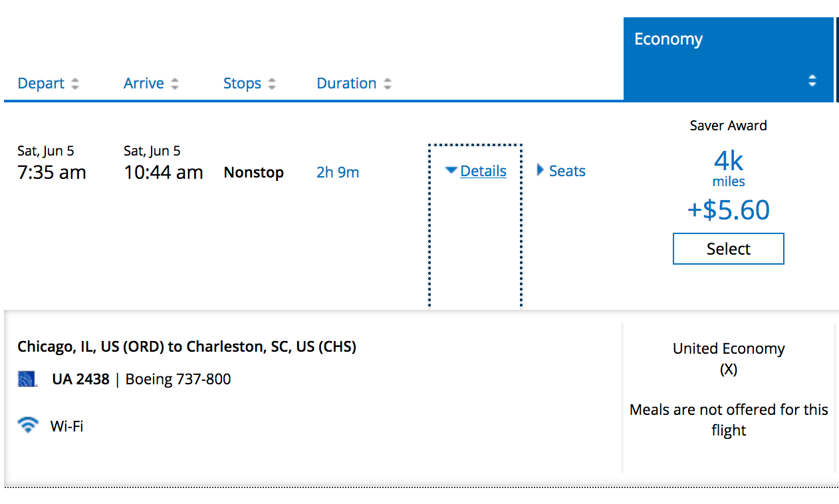Sort flights by Depart column
Screen dimensions: 839x504
coord(41,84)
